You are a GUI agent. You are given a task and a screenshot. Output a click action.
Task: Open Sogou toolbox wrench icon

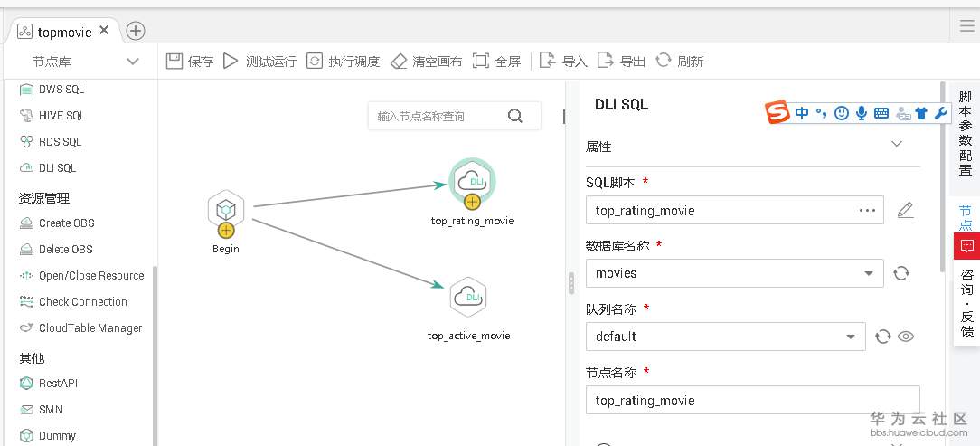[x=940, y=112]
